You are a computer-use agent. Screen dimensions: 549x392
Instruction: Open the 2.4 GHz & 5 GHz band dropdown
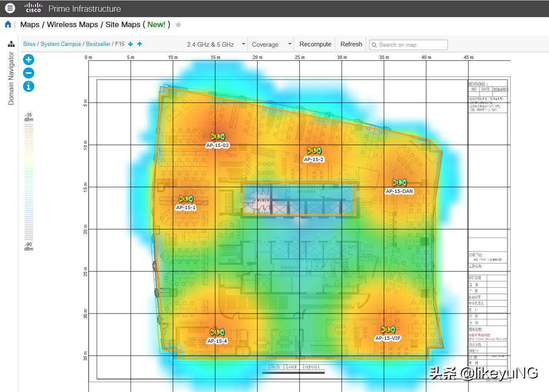[x=216, y=44]
